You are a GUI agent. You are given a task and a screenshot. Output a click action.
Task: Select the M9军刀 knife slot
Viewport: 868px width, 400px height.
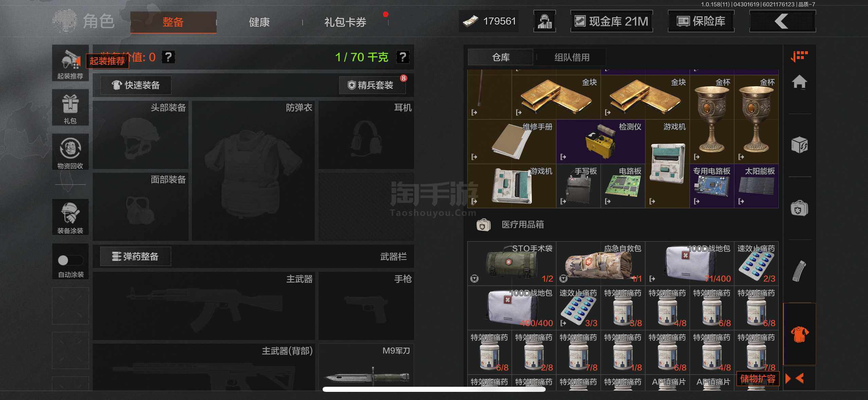366,367
